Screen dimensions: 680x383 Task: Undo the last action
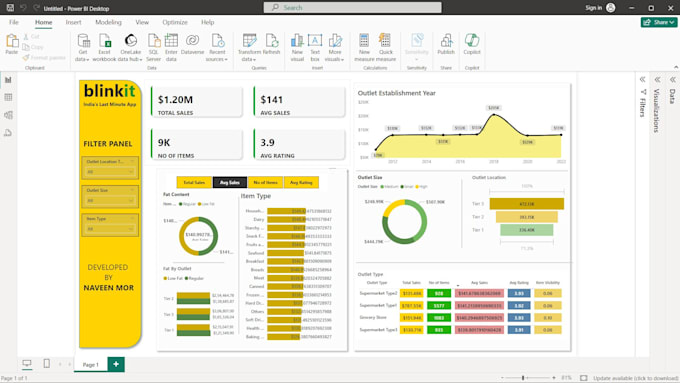coord(23,8)
